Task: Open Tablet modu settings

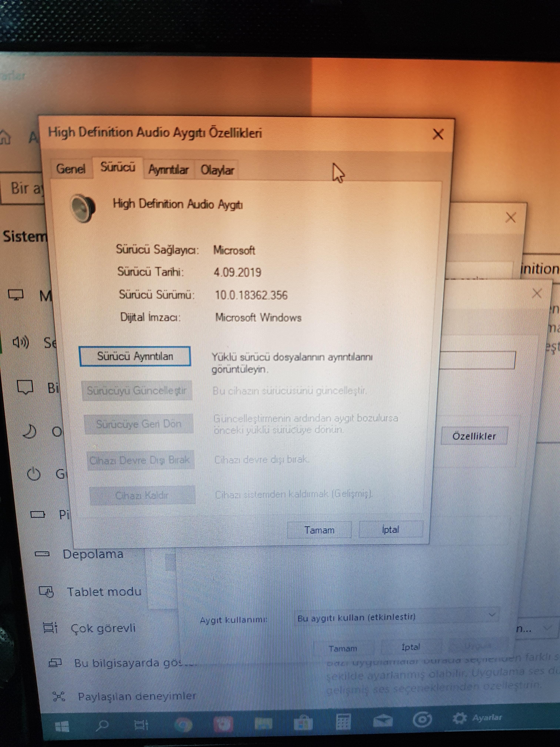Action: (91, 591)
